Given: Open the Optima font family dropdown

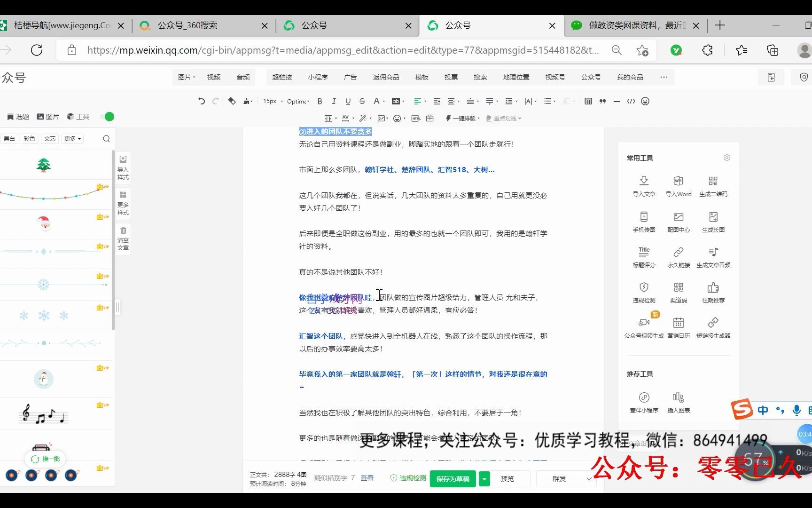Looking at the screenshot, I should (x=297, y=101).
